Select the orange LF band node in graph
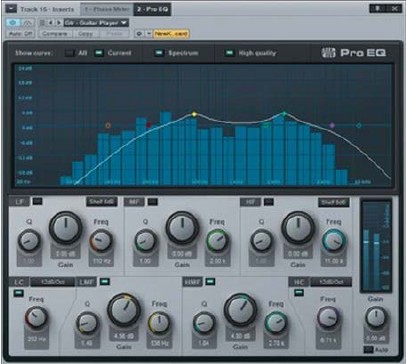Screen dimensions: 406x364 click(108, 126)
